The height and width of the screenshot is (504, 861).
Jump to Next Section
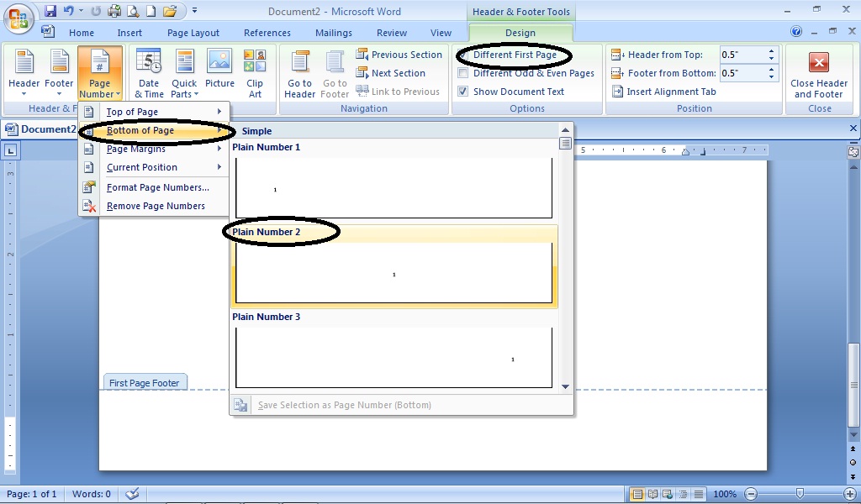(390, 73)
